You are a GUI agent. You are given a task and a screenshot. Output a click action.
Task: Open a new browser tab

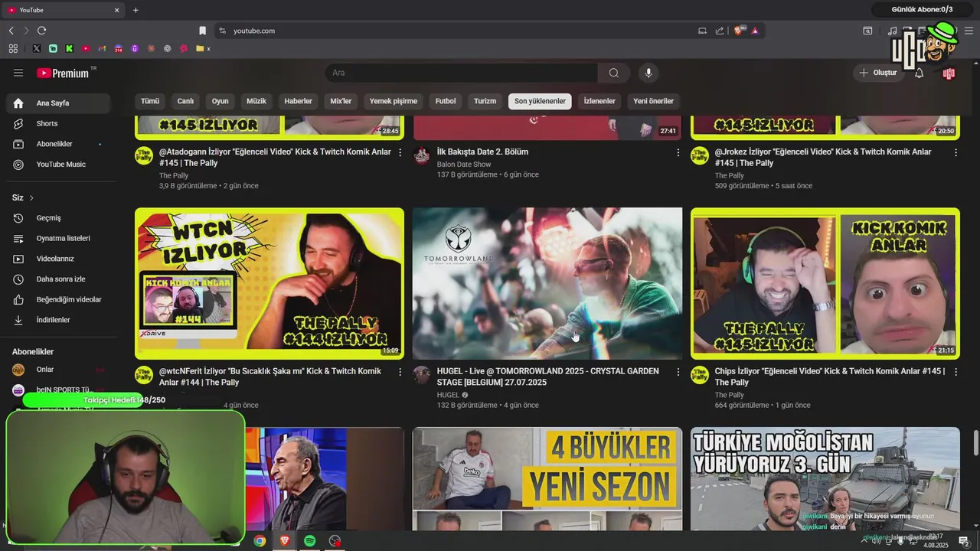point(136,10)
